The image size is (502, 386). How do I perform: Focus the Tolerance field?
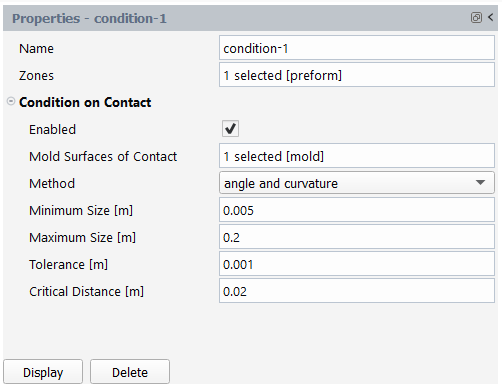[x=357, y=264]
